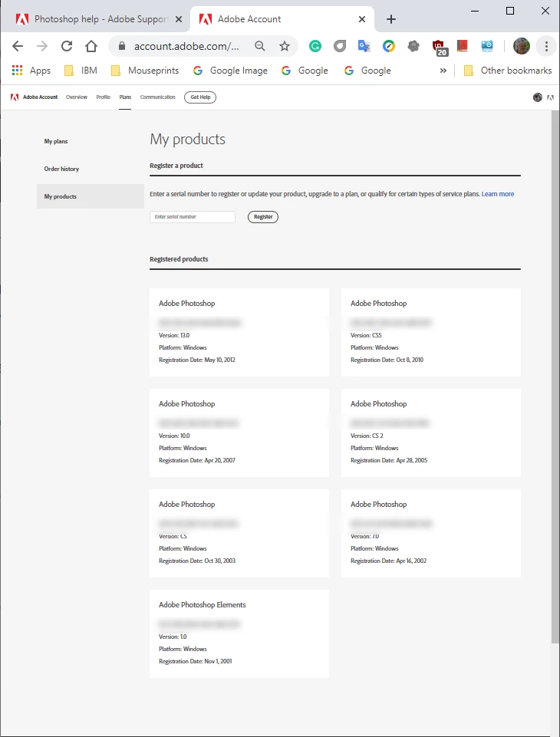Close the Adobe Account tab
560x737 pixels.
click(x=362, y=19)
